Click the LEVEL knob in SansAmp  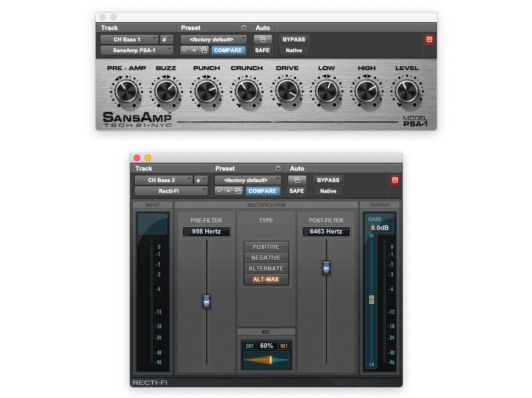tap(407, 91)
